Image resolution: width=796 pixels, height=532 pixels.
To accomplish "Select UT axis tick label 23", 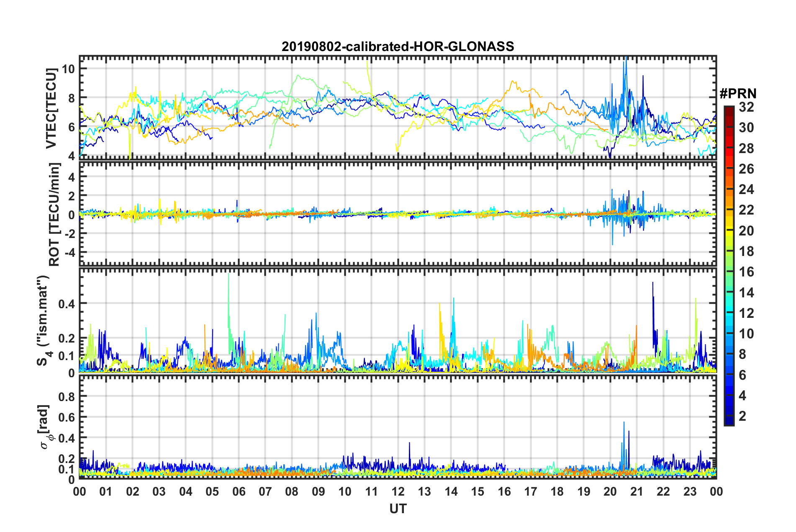I will click(x=690, y=491).
